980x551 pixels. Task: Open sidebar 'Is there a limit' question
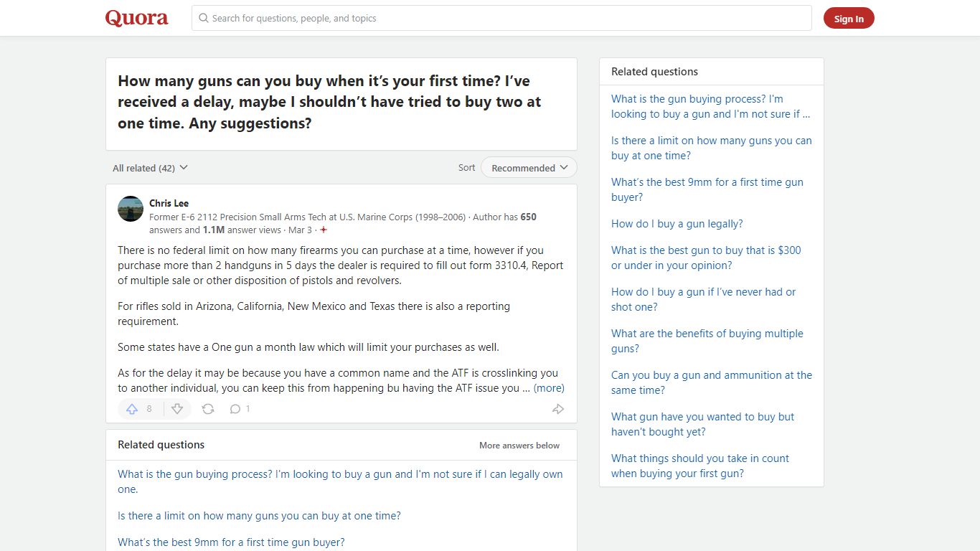click(x=712, y=148)
